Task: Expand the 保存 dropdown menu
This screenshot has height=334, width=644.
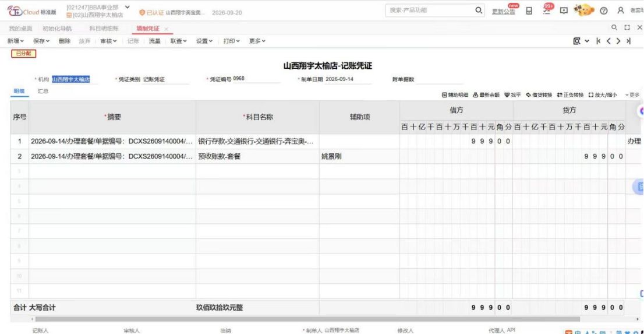Action: [41, 41]
